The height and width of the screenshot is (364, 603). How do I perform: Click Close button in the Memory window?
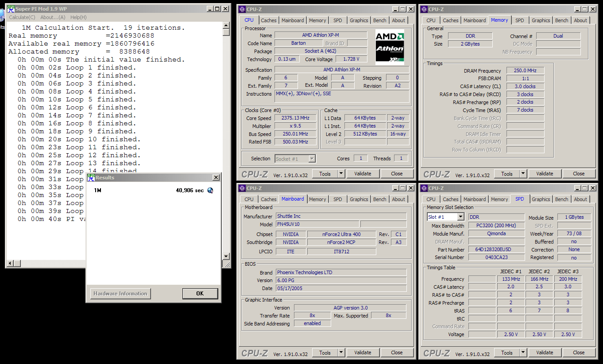579,174
